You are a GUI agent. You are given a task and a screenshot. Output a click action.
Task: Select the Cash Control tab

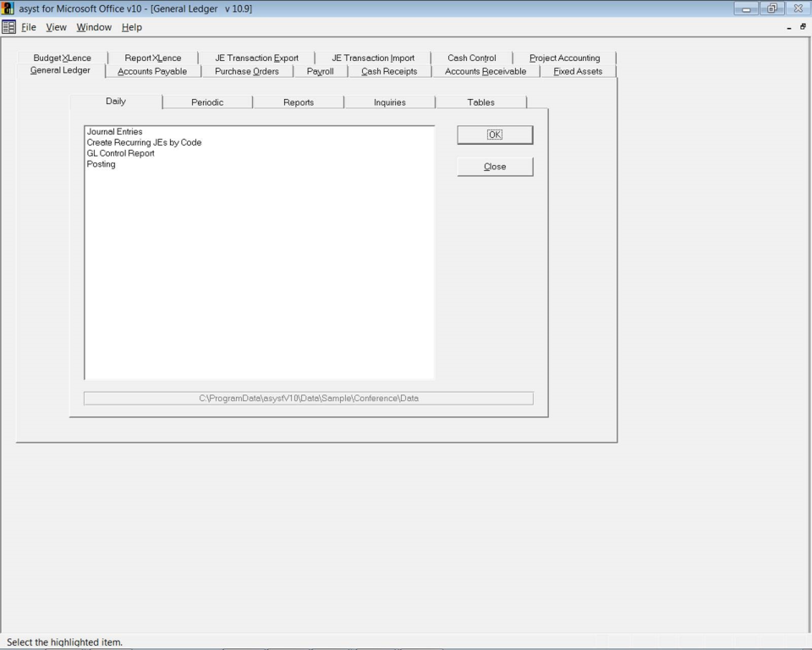point(472,58)
